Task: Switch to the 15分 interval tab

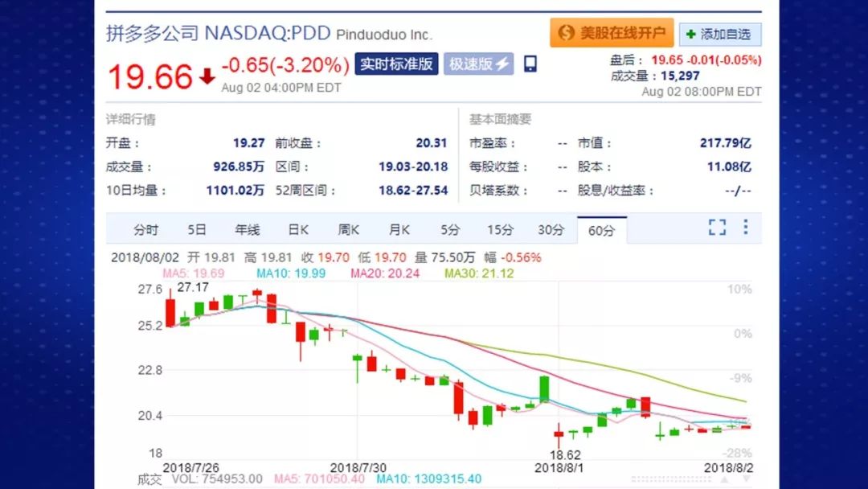Action: pyautogui.click(x=499, y=229)
